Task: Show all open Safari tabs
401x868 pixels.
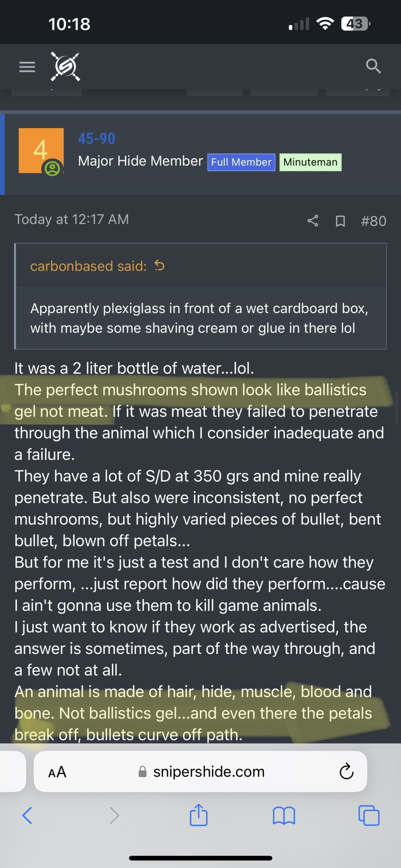Action: 369,815
